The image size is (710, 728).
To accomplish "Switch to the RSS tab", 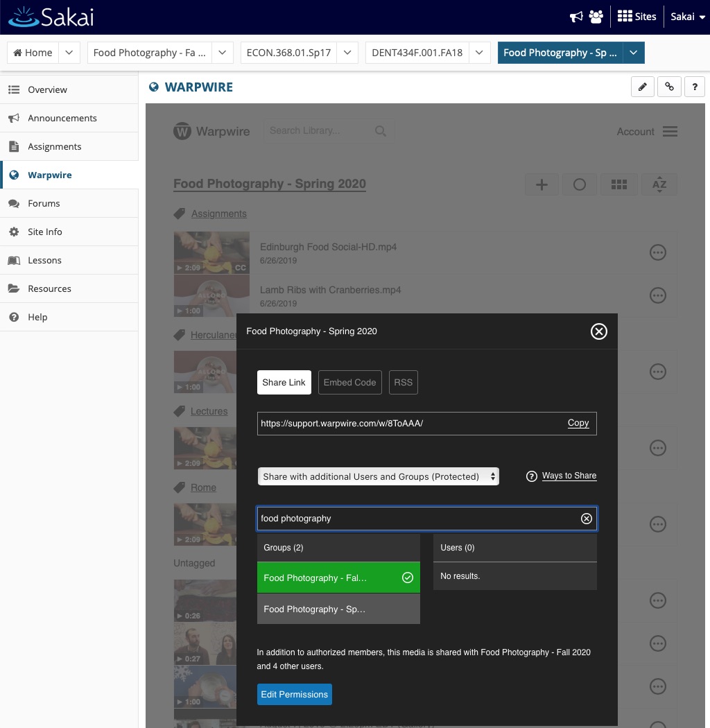I will (404, 383).
